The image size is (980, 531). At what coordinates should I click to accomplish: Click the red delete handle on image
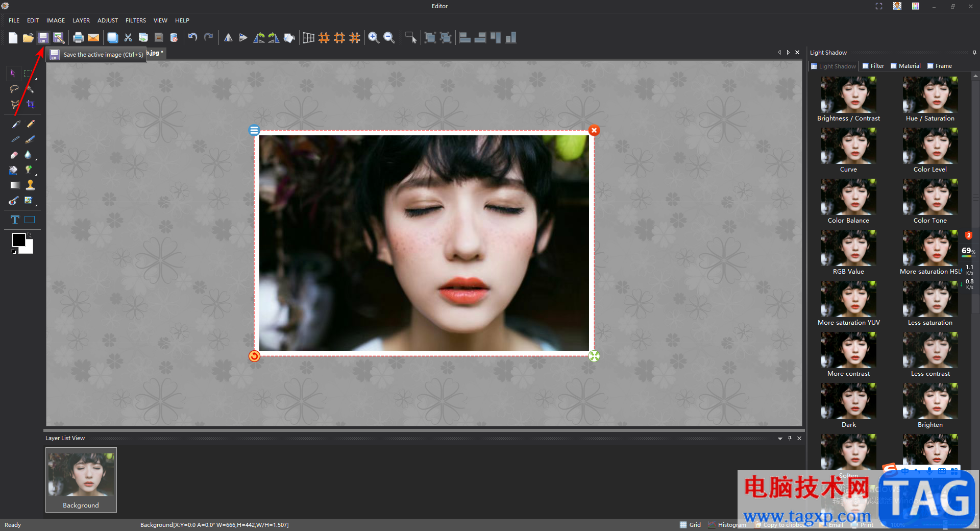coord(594,130)
